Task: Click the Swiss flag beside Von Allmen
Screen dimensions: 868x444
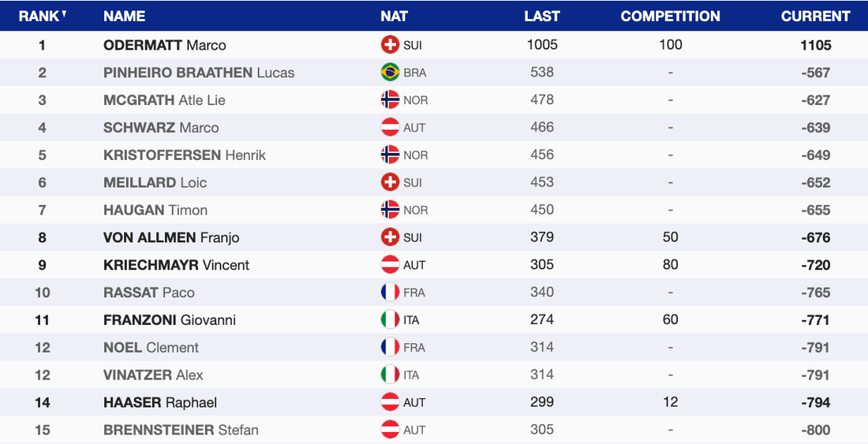Action: [x=390, y=237]
